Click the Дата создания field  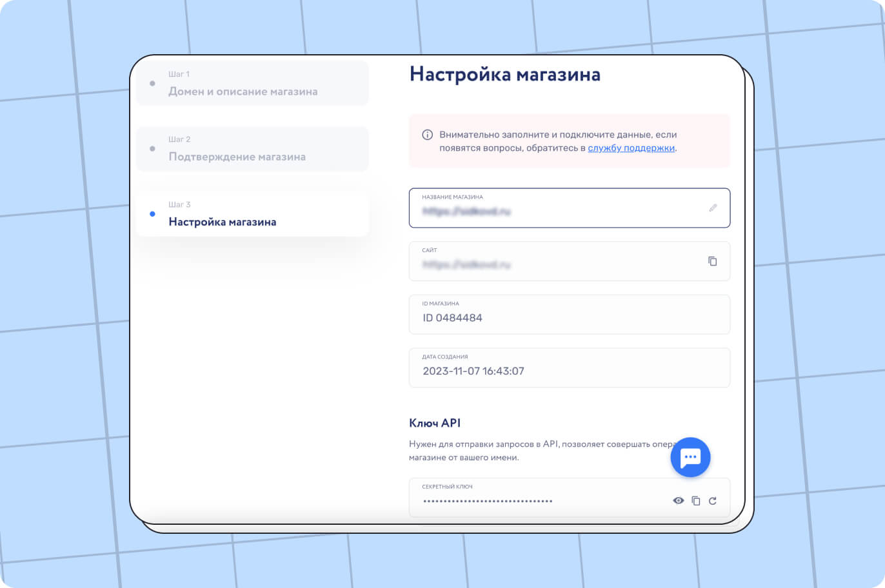[x=570, y=367]
